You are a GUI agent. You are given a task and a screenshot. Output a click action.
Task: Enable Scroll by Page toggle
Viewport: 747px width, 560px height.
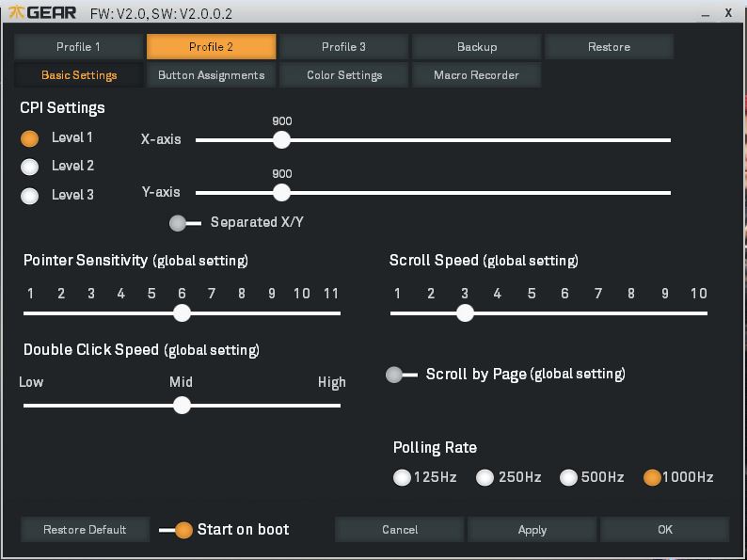(402, 375)
